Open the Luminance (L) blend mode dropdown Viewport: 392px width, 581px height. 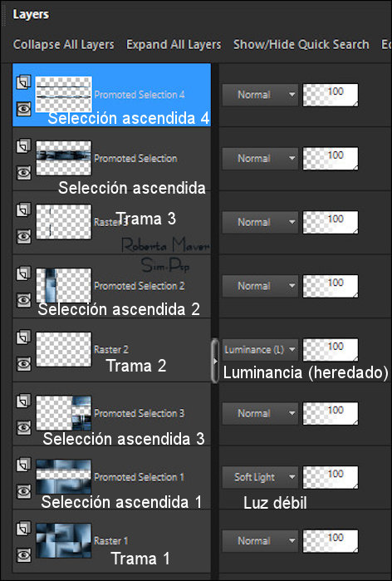tap(260, 350)
